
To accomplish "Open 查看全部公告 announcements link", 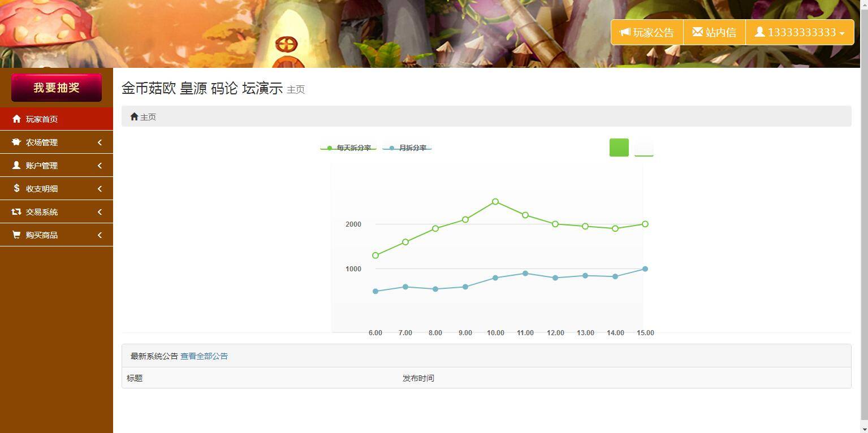I will [x=204, y=356].
